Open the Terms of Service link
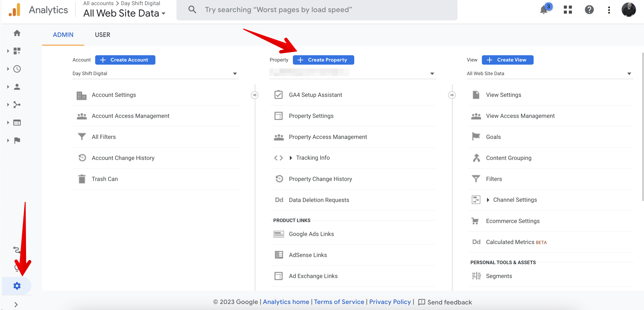 point(339,302)
